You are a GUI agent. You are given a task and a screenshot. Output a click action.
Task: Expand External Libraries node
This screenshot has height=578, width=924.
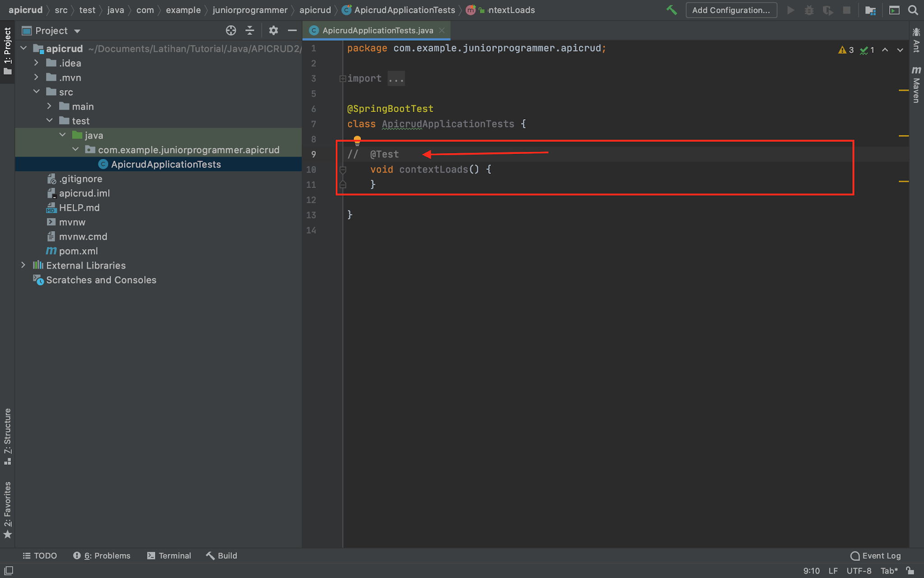pyautogui.click(x=23, y=265)
